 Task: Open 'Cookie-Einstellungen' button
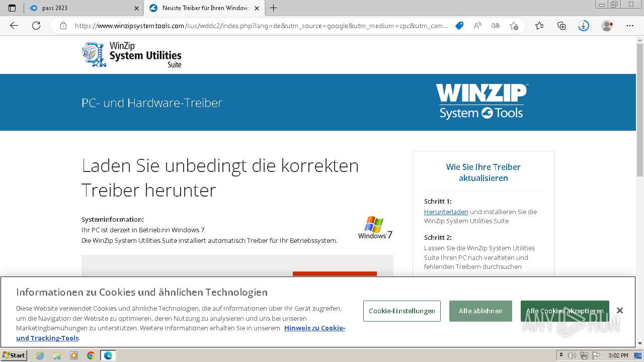click(x=402, y=311)
